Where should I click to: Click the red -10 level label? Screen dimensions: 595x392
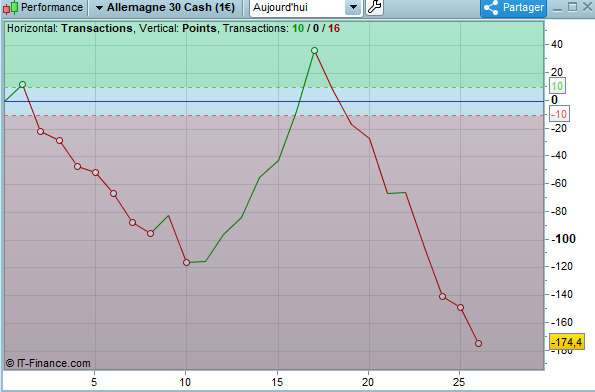point(559,114)
